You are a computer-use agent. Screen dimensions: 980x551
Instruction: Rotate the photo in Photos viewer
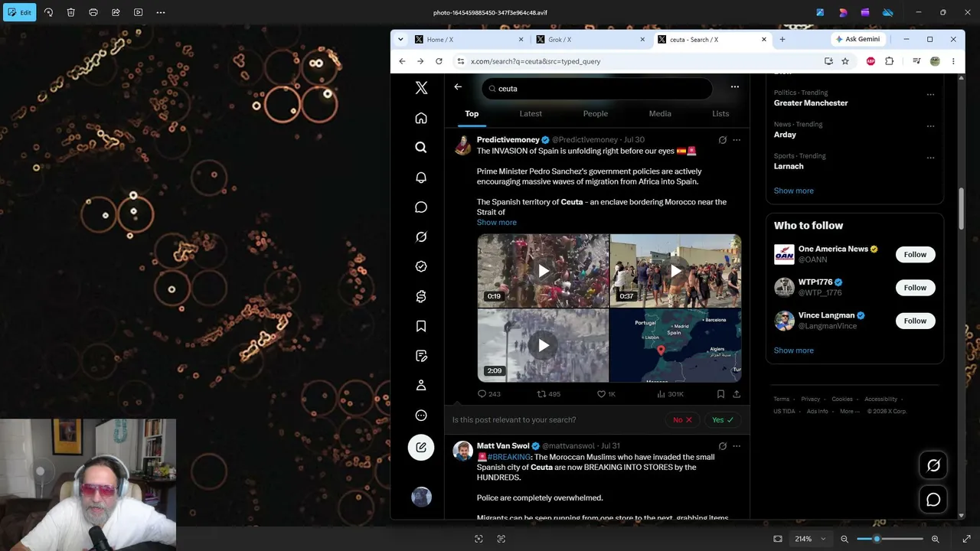click(x=48, y=12)
